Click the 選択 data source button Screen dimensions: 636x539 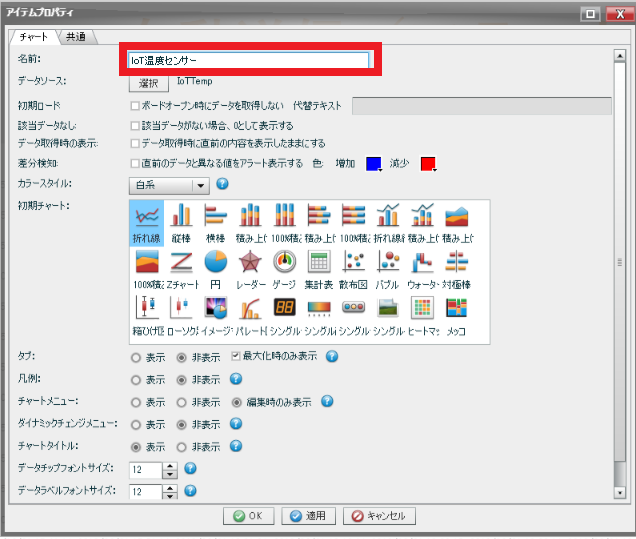click(148, 84)
